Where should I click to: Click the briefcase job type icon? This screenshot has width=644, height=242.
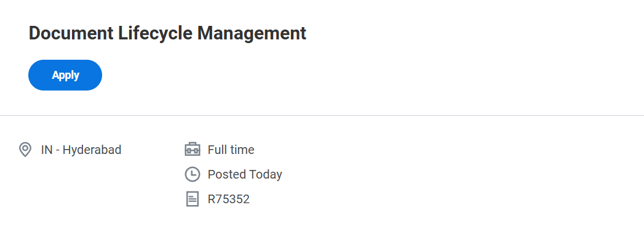click(192, 150)
